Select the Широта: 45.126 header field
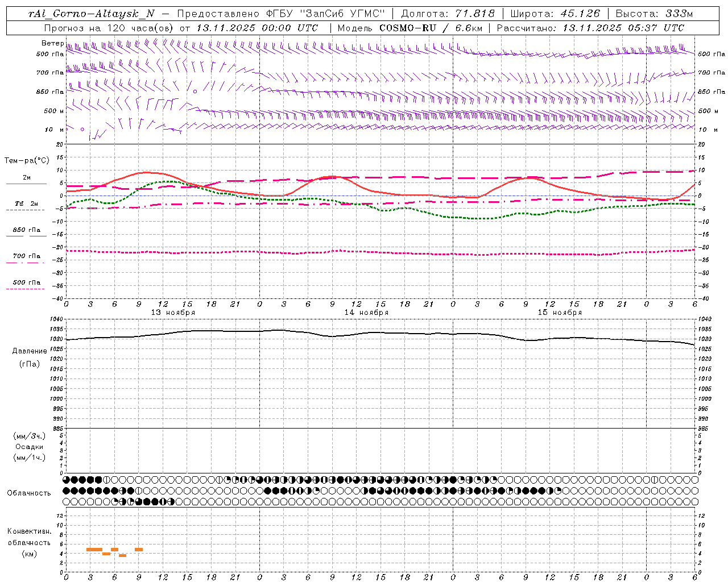Viewport: 728px width, 582px height. click(x=555, y=14)
